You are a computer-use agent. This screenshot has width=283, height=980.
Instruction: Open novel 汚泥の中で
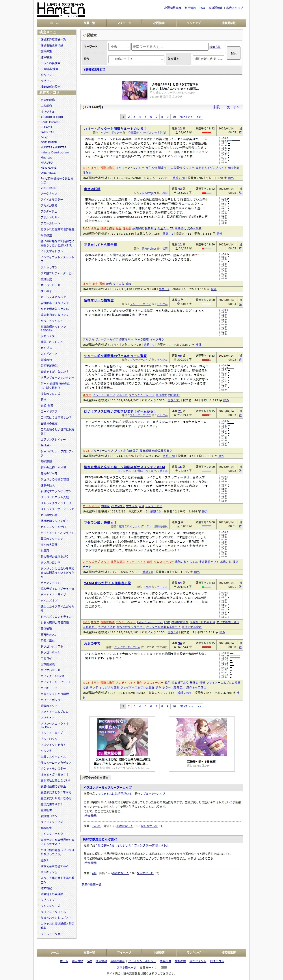92,643
